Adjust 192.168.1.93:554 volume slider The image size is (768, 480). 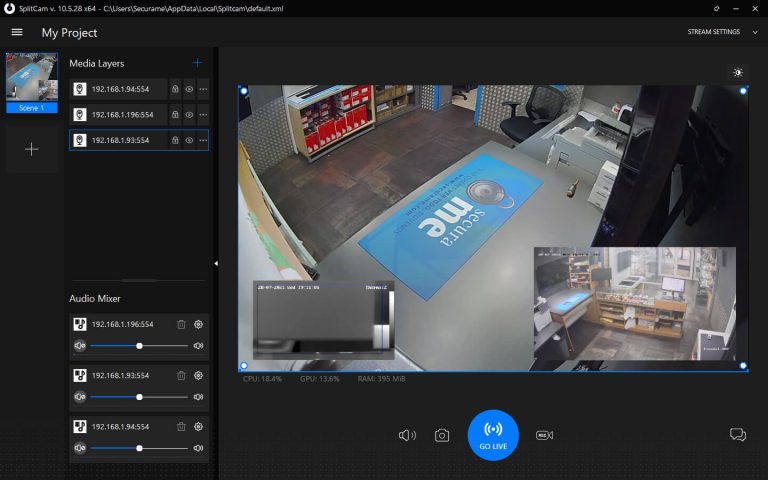[139, 397]
